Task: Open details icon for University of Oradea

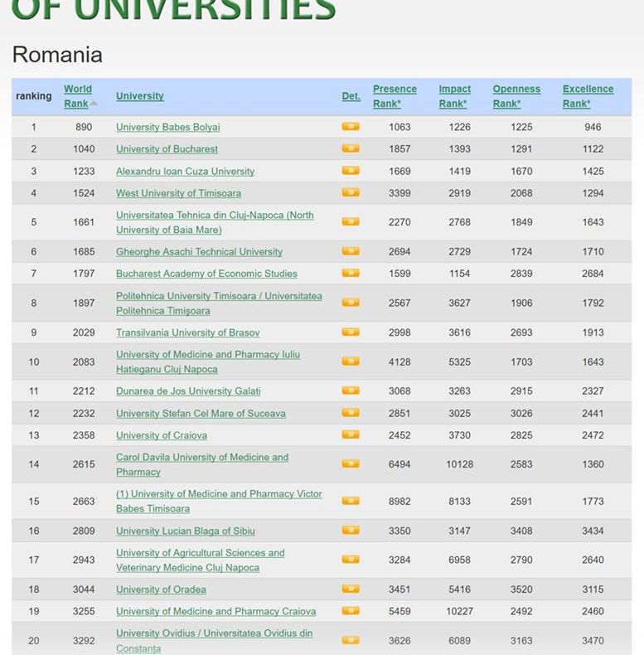Action: [351, 589]
